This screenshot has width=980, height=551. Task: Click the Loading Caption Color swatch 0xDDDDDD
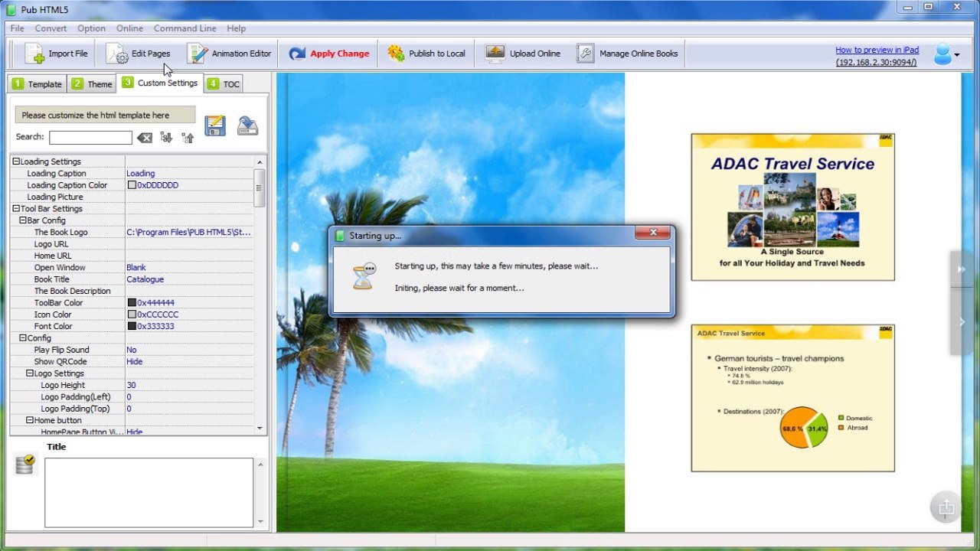coord(132,185)
